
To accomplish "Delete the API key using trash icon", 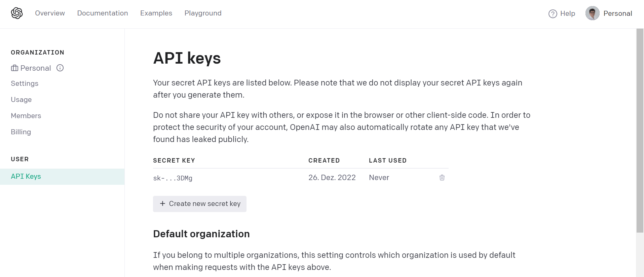I will pyautogui.click(x=442, y=177).
